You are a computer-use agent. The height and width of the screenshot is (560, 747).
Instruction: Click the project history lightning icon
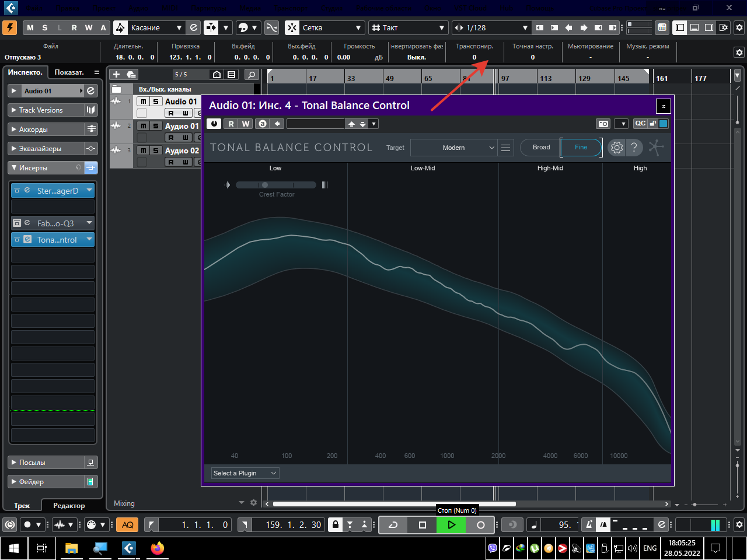pyautogui.click(x=10, y=27)
